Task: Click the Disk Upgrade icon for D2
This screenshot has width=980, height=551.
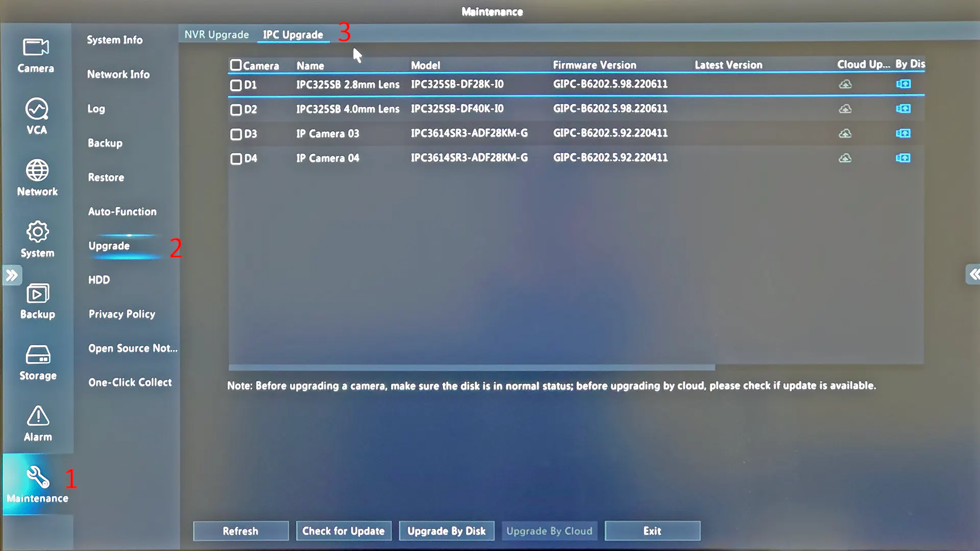Action: tap(904, 108)
